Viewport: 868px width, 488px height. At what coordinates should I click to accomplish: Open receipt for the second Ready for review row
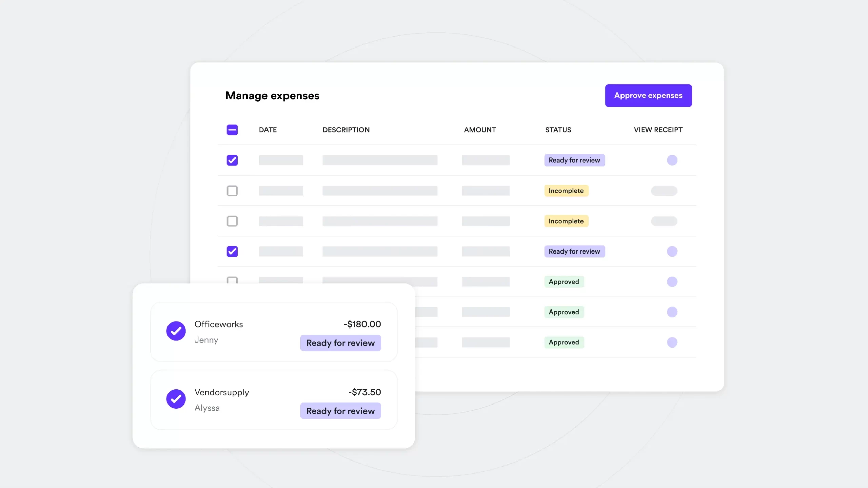coord(673,251)
